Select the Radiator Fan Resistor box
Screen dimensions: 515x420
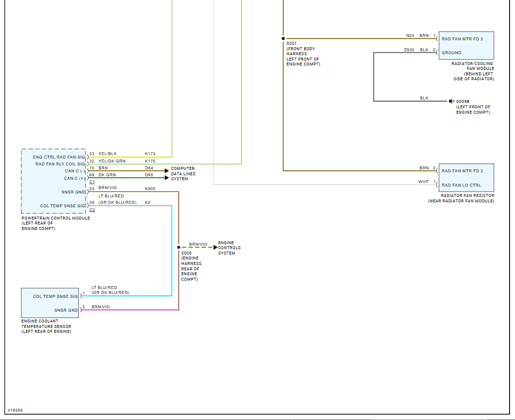[466, 178]
